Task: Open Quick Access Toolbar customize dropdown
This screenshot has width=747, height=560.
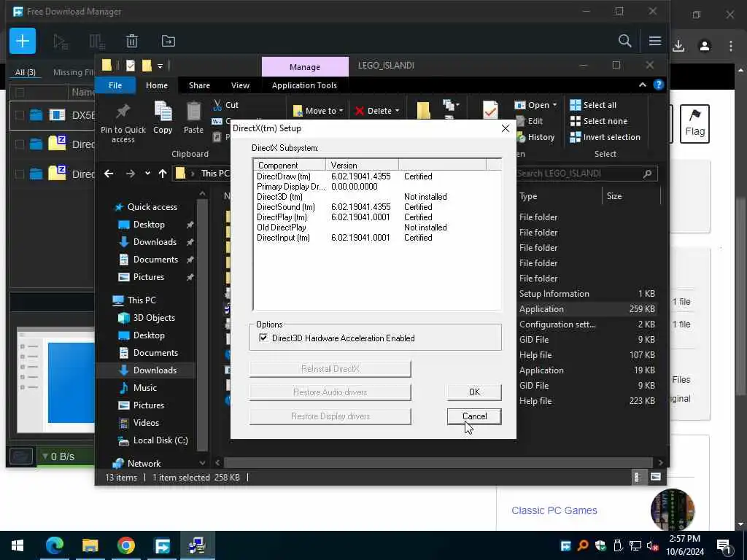Action: click(160, 66)
